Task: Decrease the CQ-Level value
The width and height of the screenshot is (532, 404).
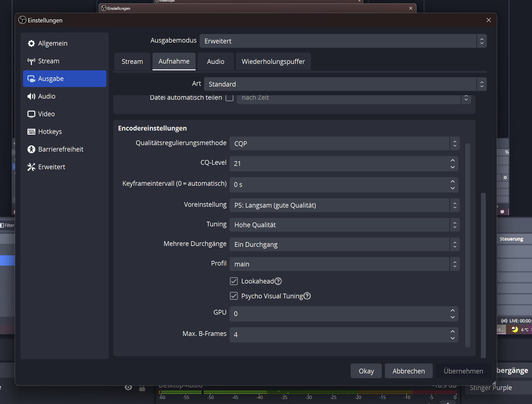Action: point(452,167)
